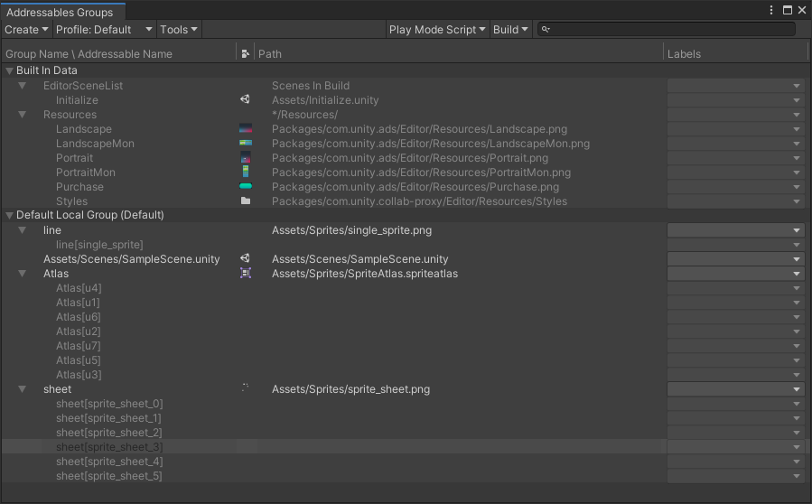Image resolution: width=812 pixels, height=504 pixels.
Task: Open the Build dropdown button
Action: coord(510,30)
